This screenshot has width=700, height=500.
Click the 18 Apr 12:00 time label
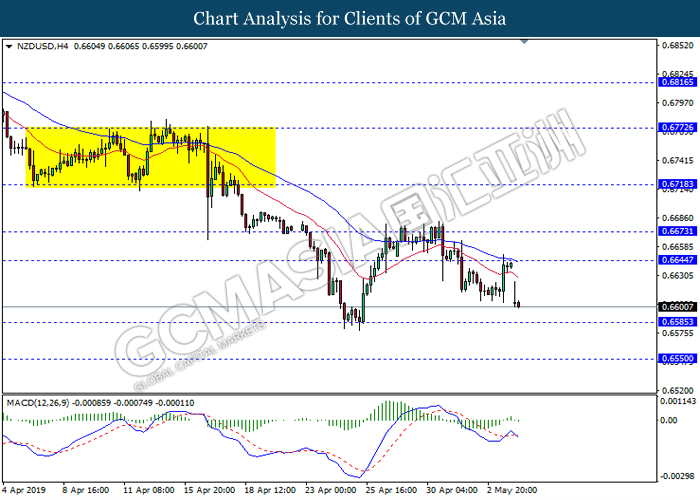coord(270,490)
